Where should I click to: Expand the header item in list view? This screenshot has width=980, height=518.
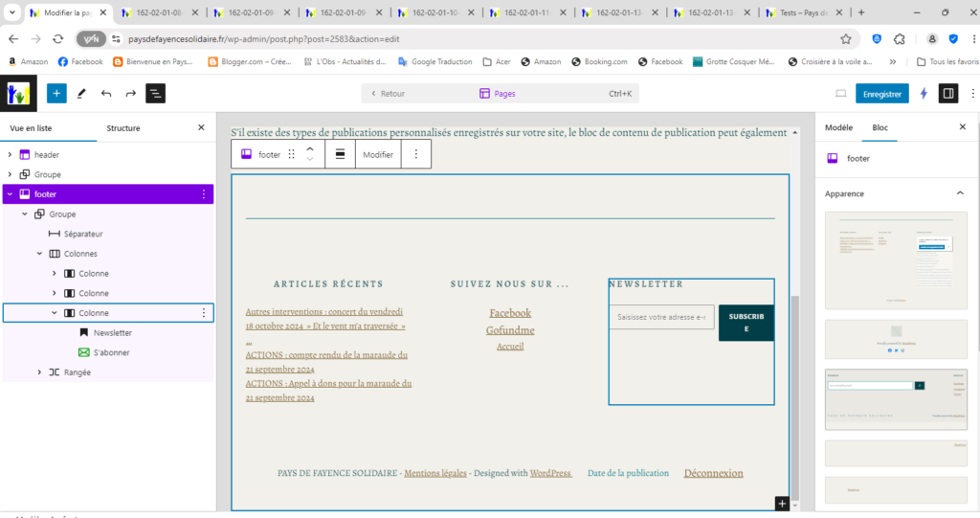(11, 155)
